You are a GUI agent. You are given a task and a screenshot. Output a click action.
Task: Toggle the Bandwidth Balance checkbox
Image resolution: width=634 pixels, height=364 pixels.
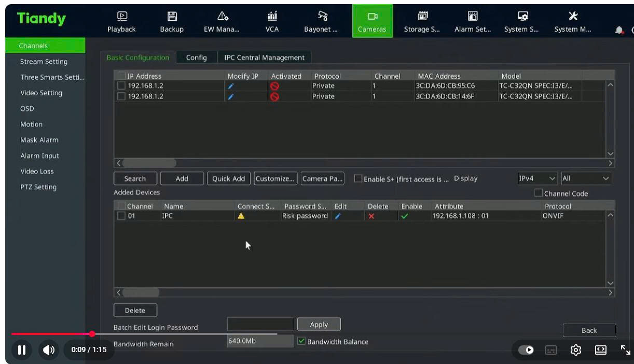click(302, 342)
